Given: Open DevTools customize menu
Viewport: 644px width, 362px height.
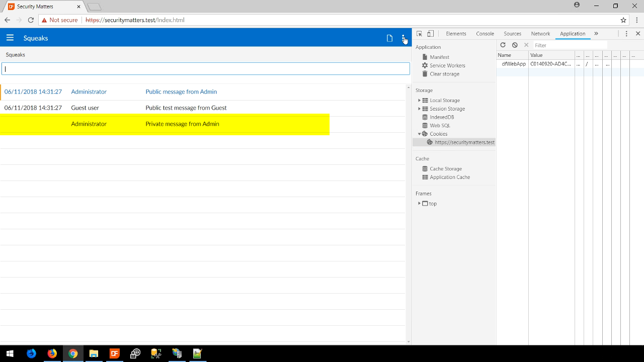Looking at the screenshot, I should click(626, 34).
